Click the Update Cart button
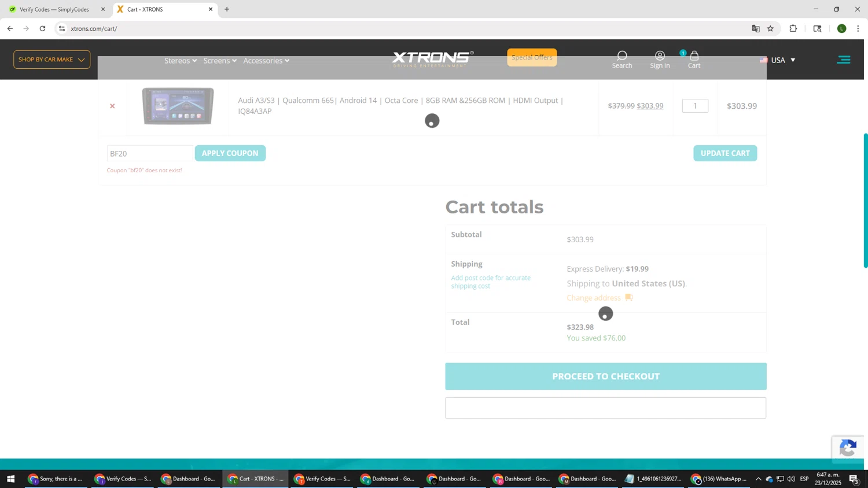 coord(725,153)
